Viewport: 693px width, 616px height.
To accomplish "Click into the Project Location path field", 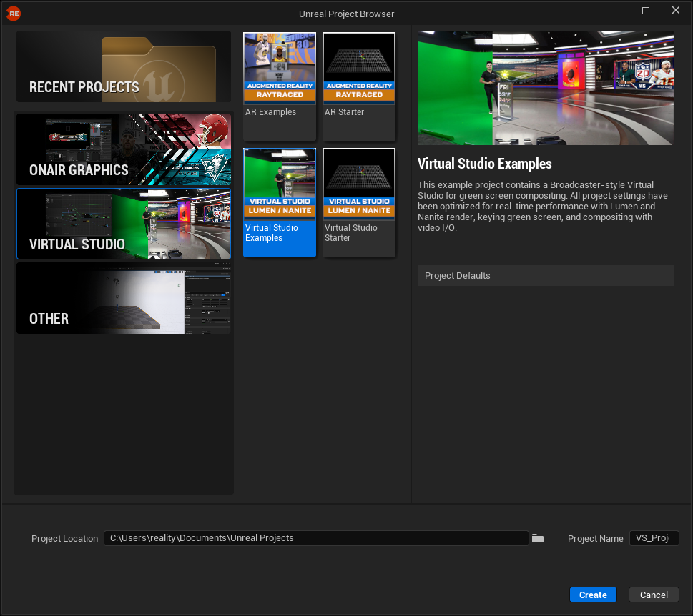I will point(315,538).
